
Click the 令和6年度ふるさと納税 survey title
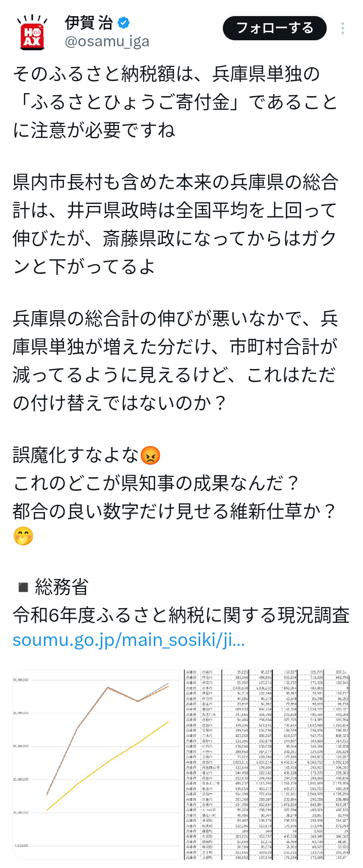click(x=181, y=615)
